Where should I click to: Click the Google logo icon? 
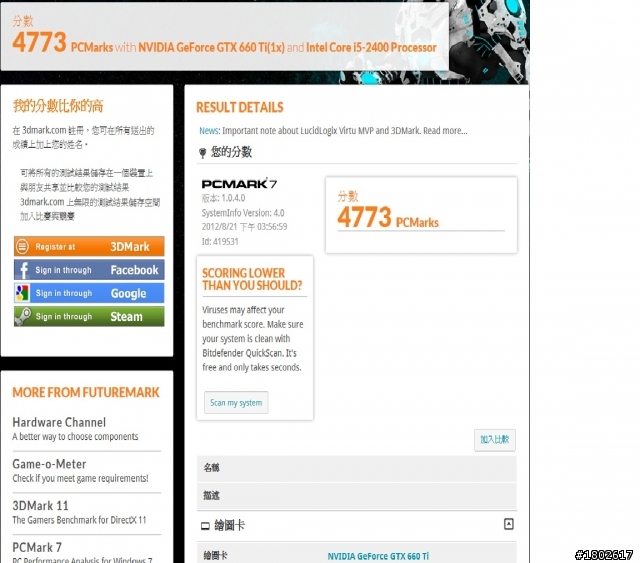click(x=22, y=293)
